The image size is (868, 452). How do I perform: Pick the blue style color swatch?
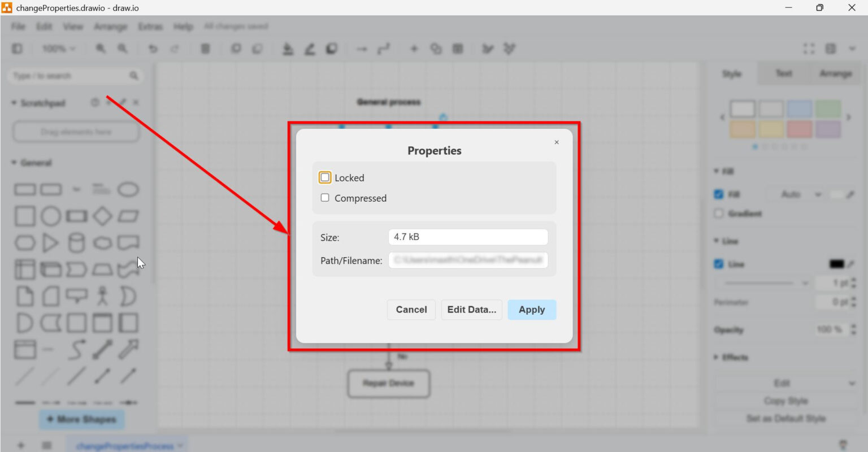(x=800, y=108)
